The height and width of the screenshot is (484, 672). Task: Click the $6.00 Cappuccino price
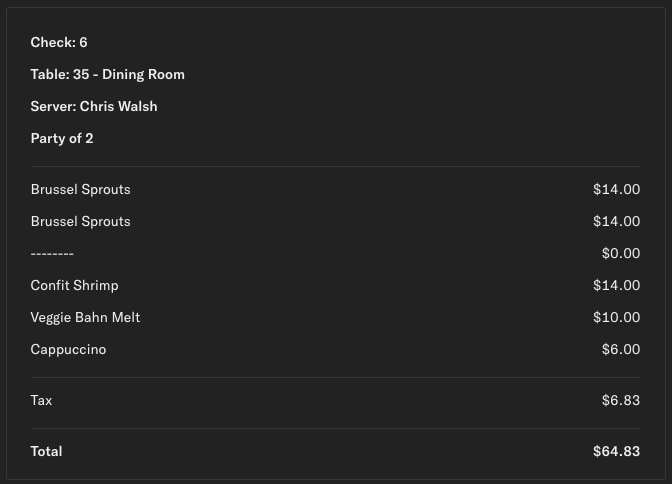(620, 349)
